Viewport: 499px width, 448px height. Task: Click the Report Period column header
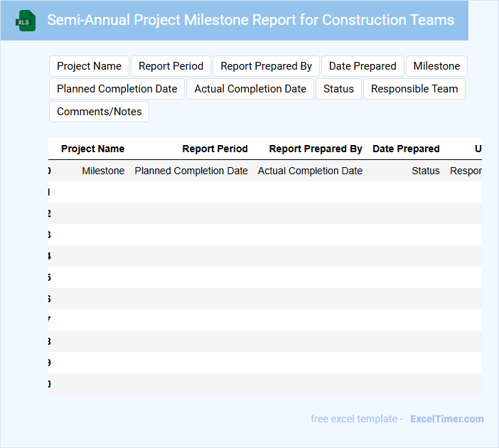click(215, 149)
